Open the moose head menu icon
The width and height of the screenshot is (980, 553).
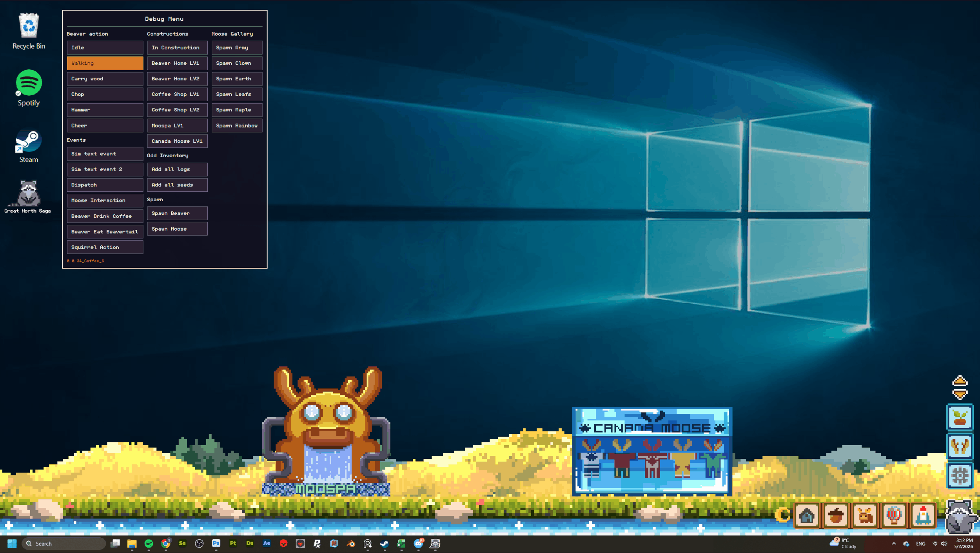point(865,515)
